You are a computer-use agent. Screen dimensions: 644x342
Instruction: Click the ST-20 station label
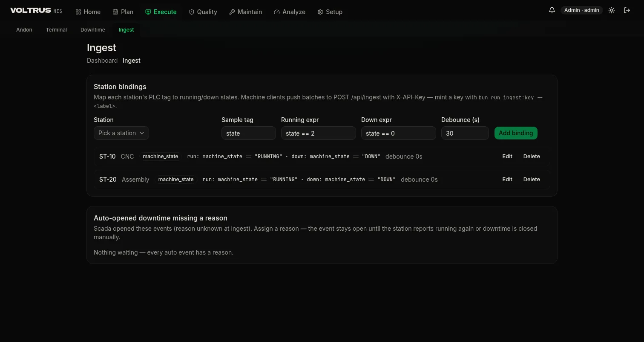108,180
